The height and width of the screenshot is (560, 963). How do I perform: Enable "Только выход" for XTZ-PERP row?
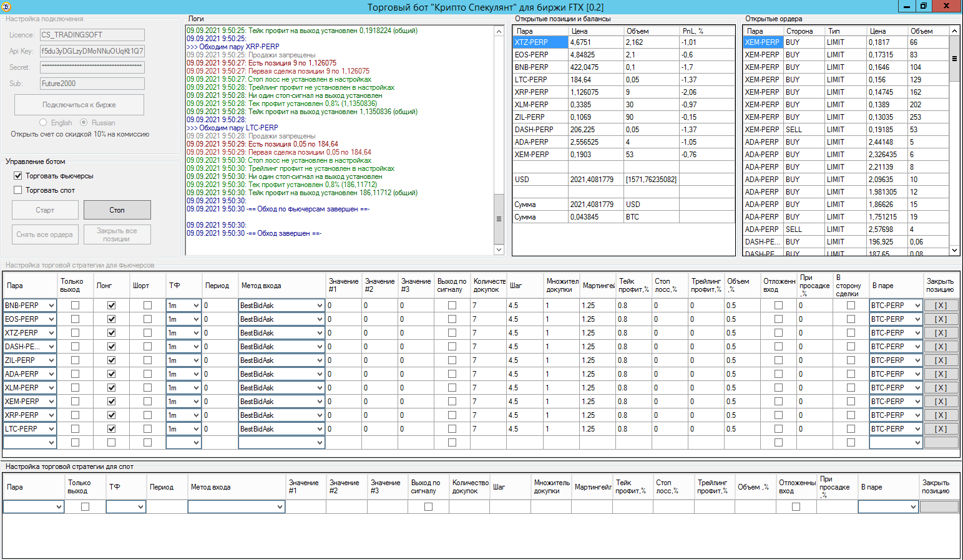click(75, 333)
